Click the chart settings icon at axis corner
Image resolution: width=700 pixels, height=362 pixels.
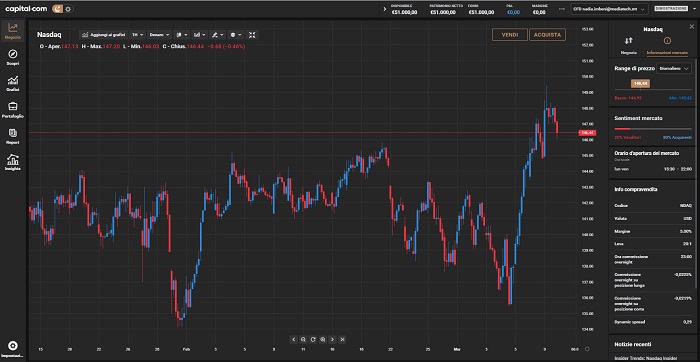click(x=588, y=349)
